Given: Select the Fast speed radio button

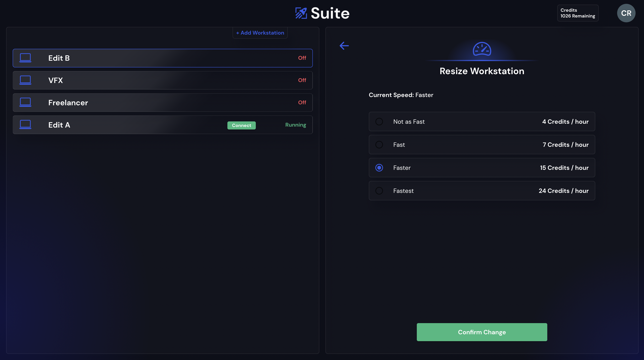Looking at the screenshot, I should [x=379, y=145].
